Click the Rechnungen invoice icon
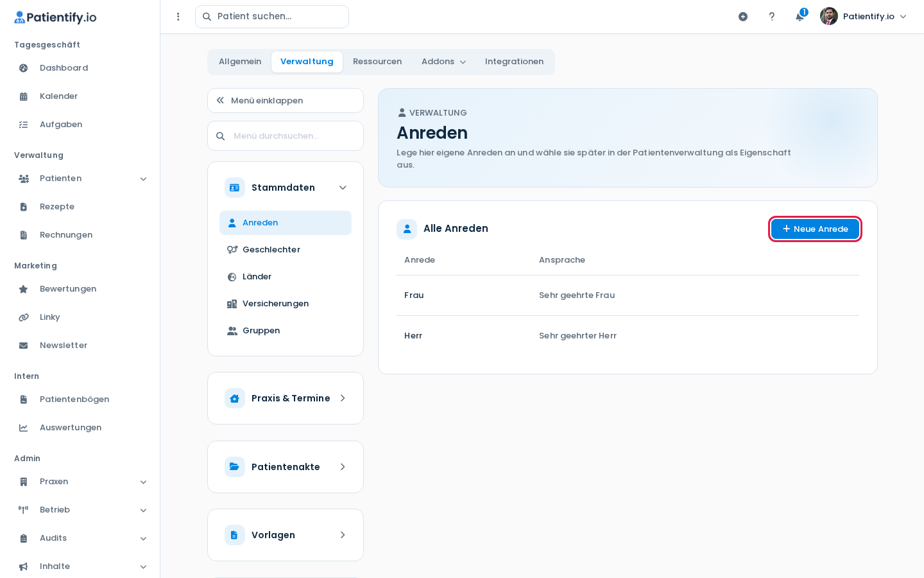Viewport: 924px width, 578px height. click(24, 235)
